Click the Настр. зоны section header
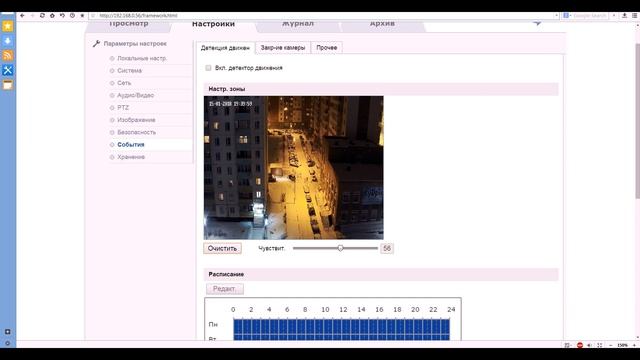Screen dimensions: 640x360 (381, 89)
